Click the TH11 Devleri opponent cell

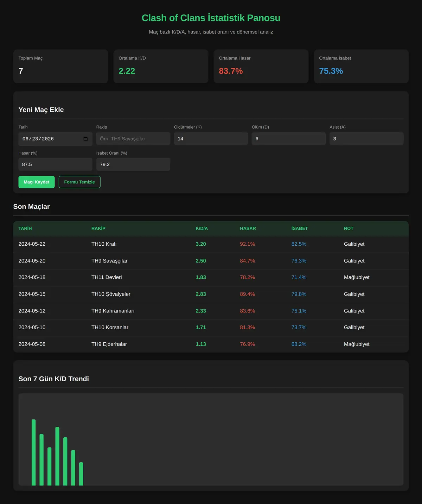(x=107, y=277)
